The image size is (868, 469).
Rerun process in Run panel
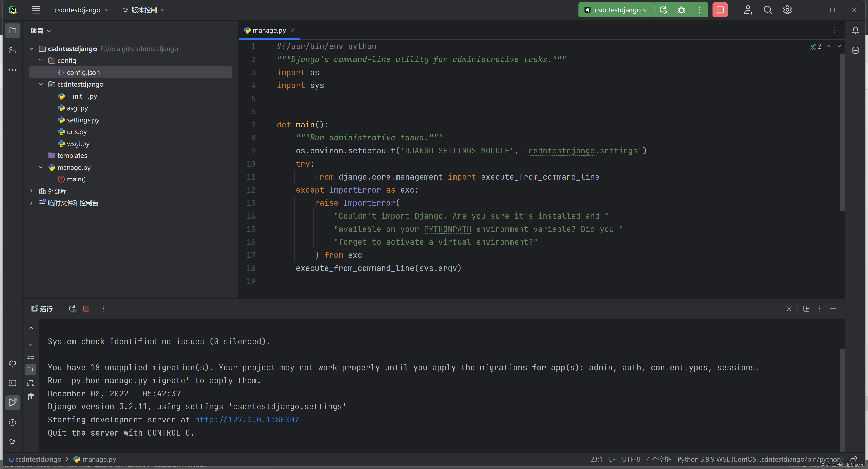[72, 309]
